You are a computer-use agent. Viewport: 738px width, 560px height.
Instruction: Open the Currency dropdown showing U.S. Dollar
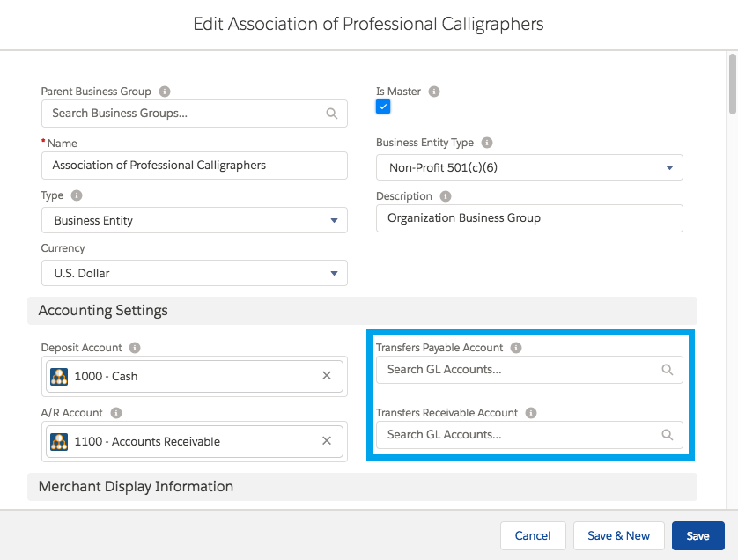click(x=194, y=273)
